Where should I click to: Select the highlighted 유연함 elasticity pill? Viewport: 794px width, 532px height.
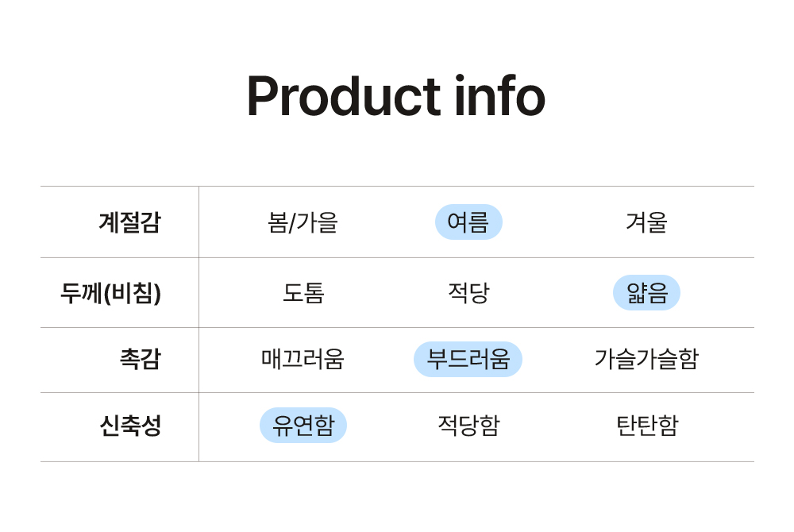(303, 425)
